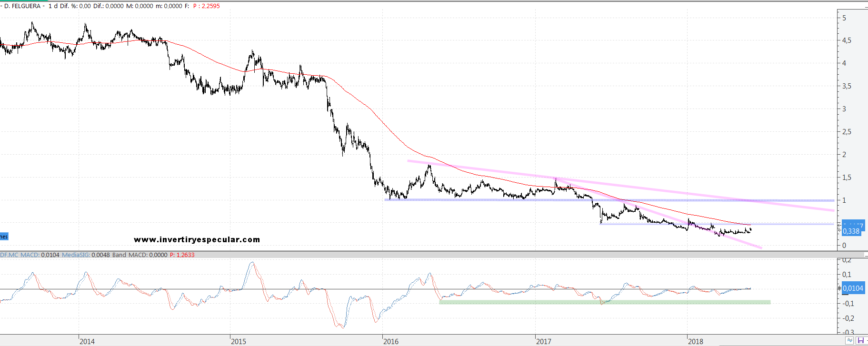This screenshot has height=346, width=868.
Task: Click the blue tab at left chart edge
Action: 4,237
